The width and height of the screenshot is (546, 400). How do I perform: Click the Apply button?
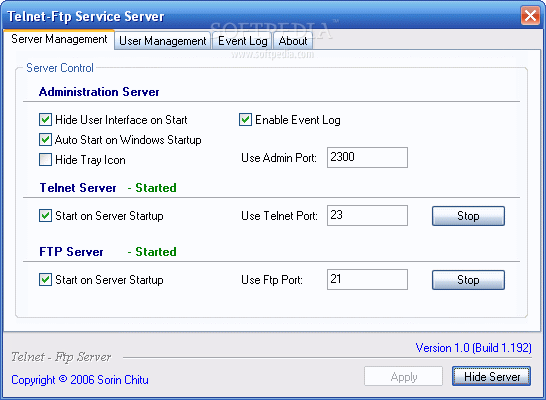[404, 376]
